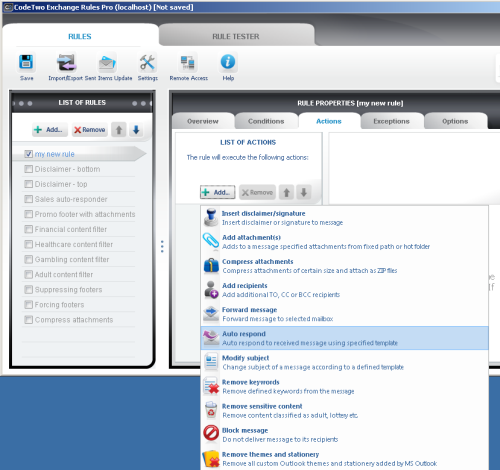Open the Options tab

click(455, 121)
